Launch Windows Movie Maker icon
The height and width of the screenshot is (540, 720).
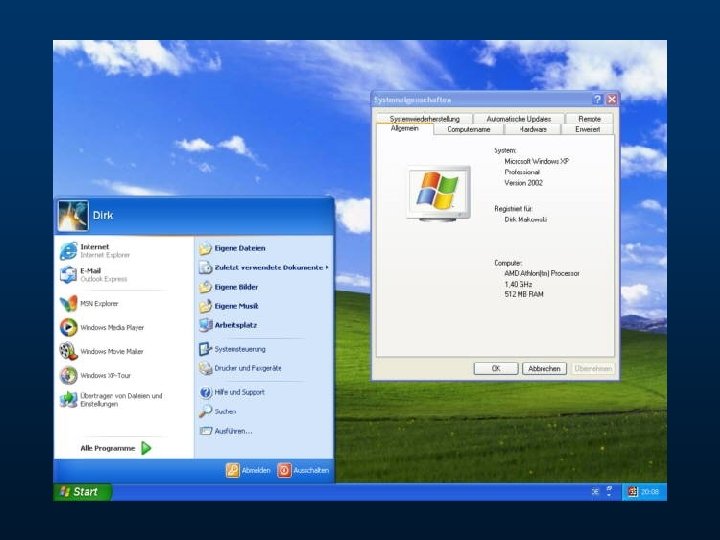[68, 351]
